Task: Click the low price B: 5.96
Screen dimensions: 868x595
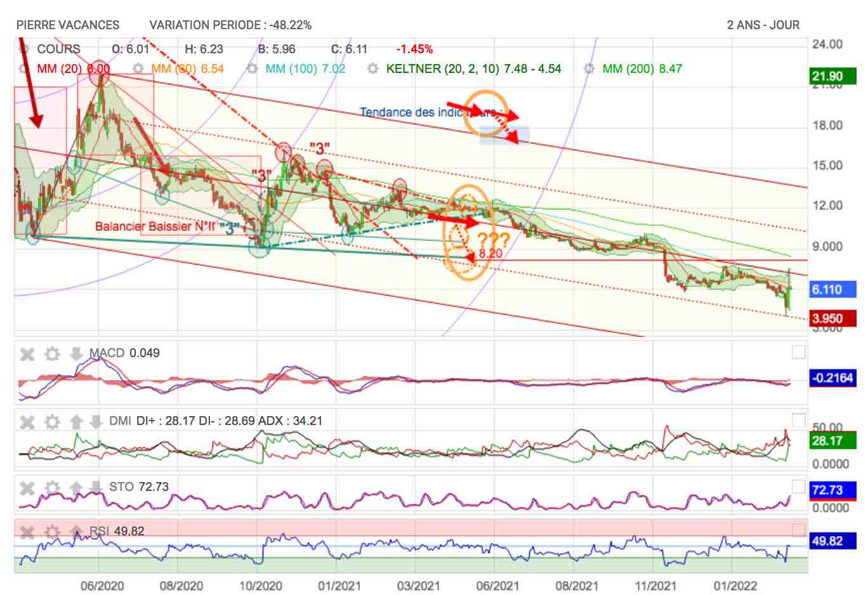Action: pyautogui.click(x=276, y=49)
